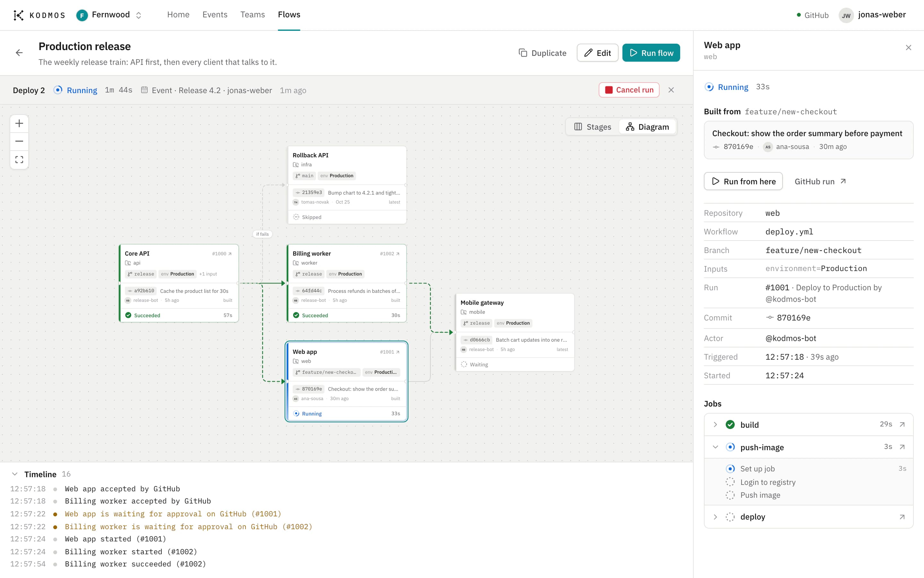The image size is (924, 578).
Task: Click the @kodmos-bot actor value
Action: (791, 338)
